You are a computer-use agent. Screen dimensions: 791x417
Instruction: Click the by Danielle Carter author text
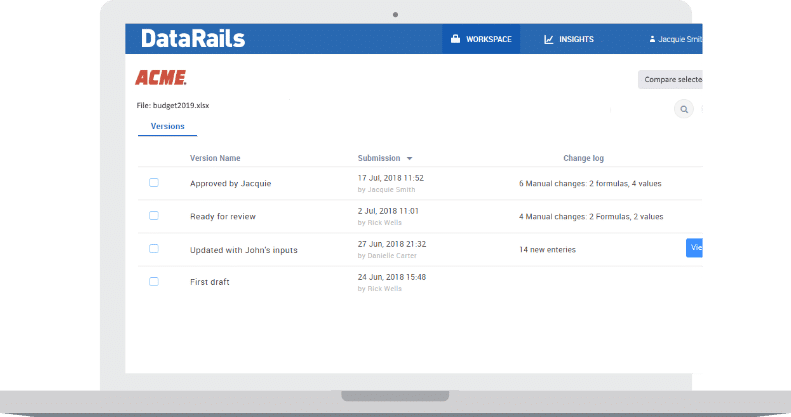click(x=387, y=256)
